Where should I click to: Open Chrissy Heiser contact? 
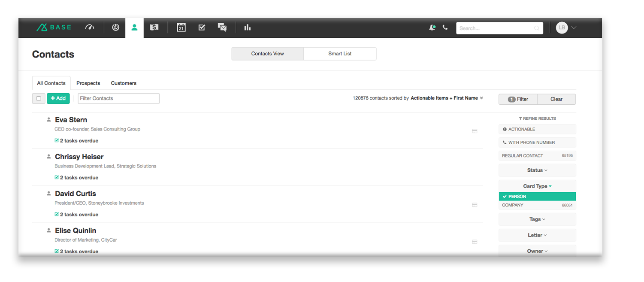tap(79, 157)
